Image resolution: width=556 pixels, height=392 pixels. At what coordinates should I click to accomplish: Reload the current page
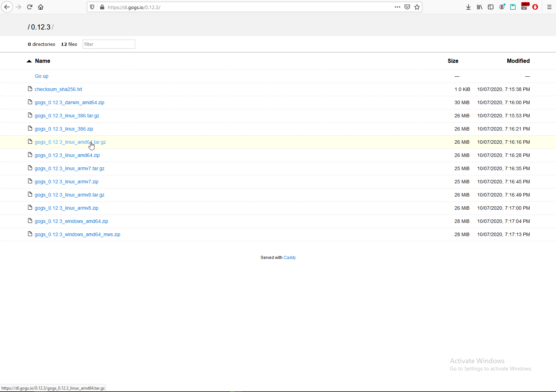(30, 7)
